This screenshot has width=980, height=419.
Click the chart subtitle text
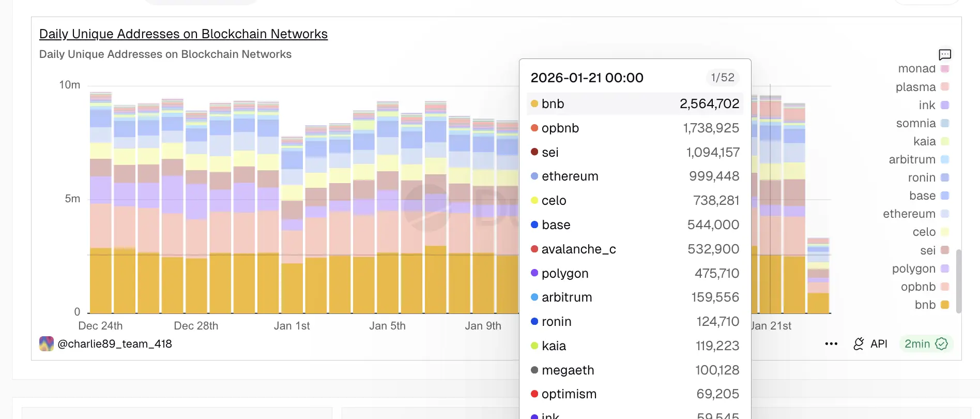165,54
